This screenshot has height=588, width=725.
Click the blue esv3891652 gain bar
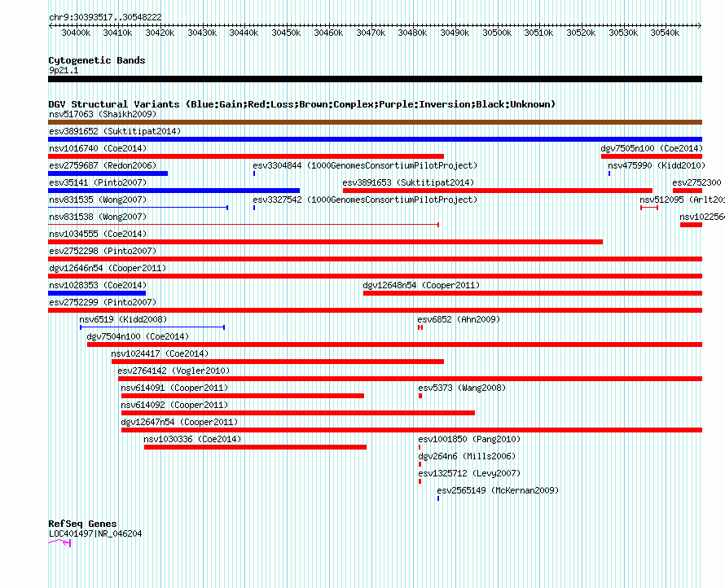tap(375, 139)
